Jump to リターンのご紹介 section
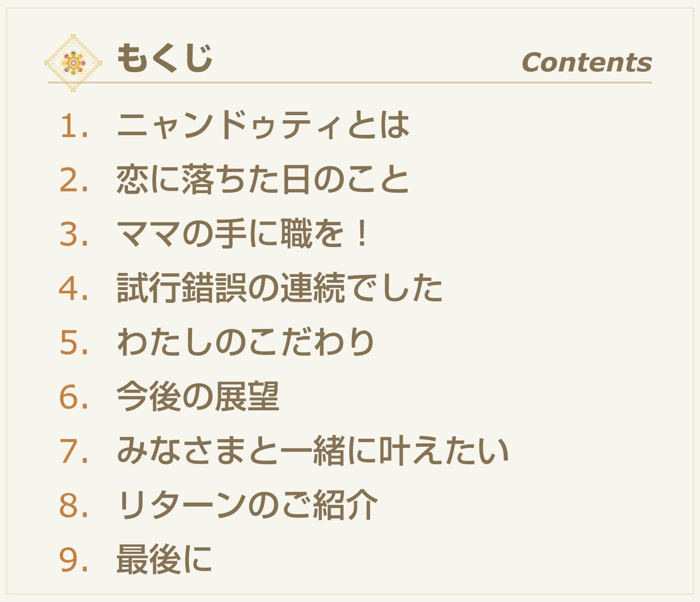 [247, 505]
